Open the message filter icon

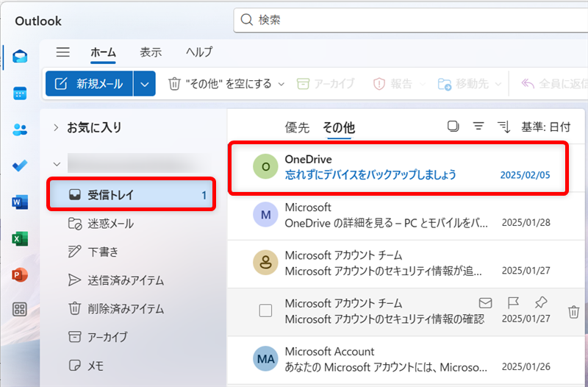478,127
